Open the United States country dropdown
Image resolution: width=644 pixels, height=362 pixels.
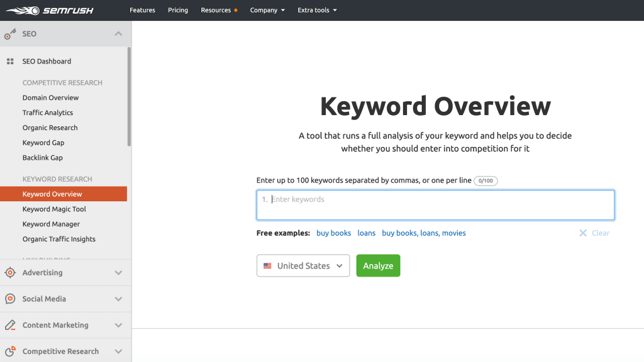pos(303,266)
